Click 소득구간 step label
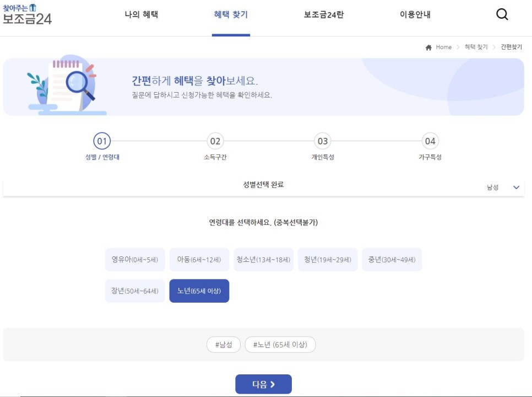 point(215,157)
